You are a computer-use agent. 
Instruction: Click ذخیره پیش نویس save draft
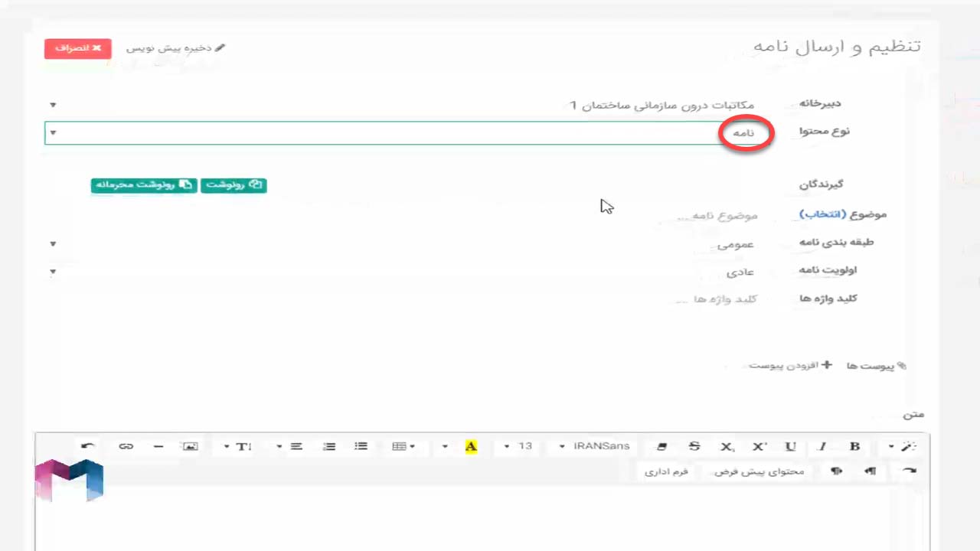coord(175,47)
